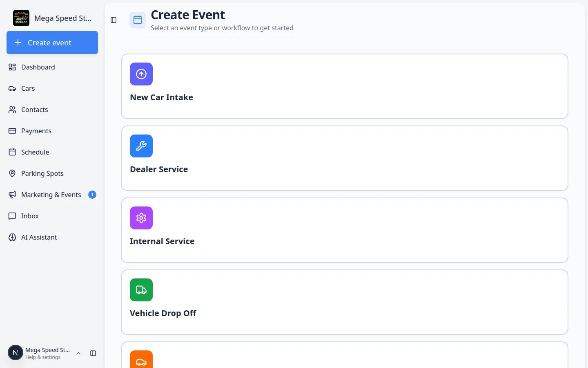Screen dimensions: 588x368
Task: Click the Help & settings text
Action: tap(43, 357)
